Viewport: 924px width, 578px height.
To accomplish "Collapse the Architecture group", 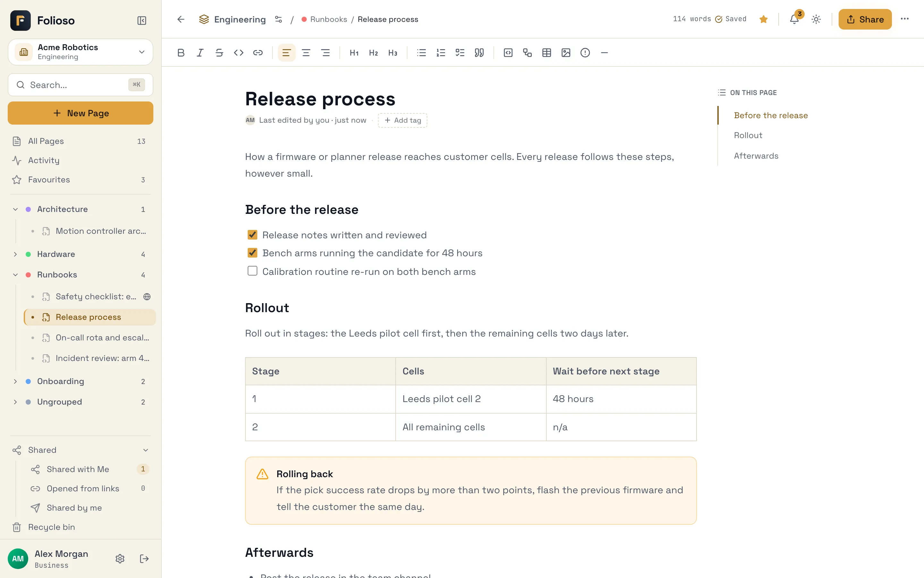I will pyautogui.click(x=15, y=209).
